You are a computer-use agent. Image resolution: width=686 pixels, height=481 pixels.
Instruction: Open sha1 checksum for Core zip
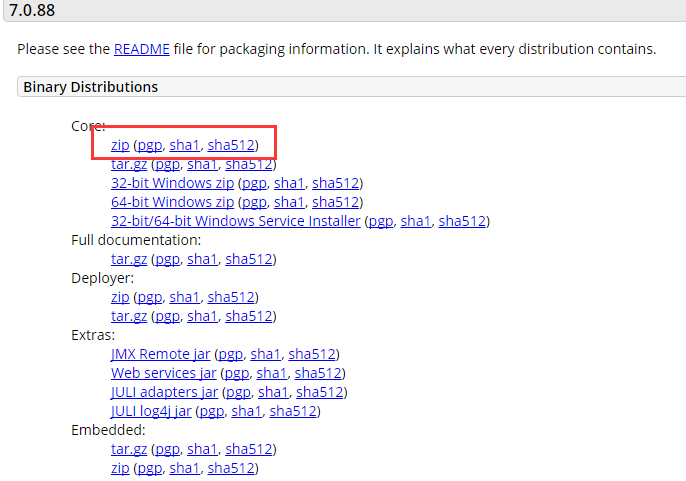[x=184, y=145]
